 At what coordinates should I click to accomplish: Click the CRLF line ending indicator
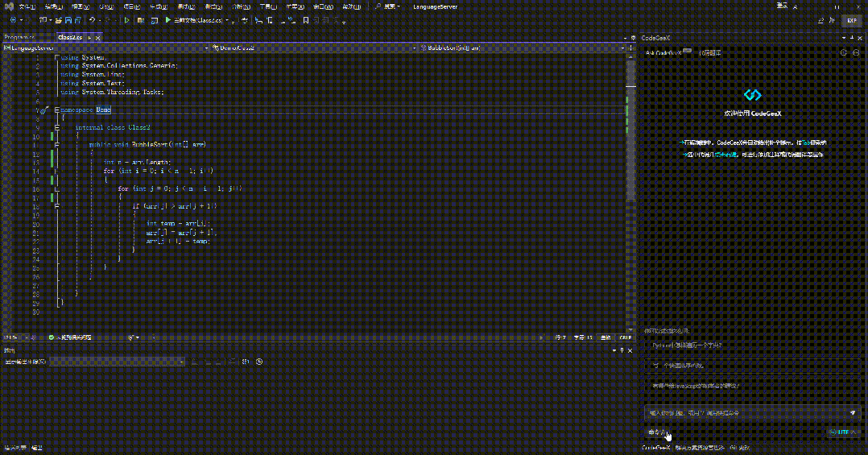[x=626, y=337]
